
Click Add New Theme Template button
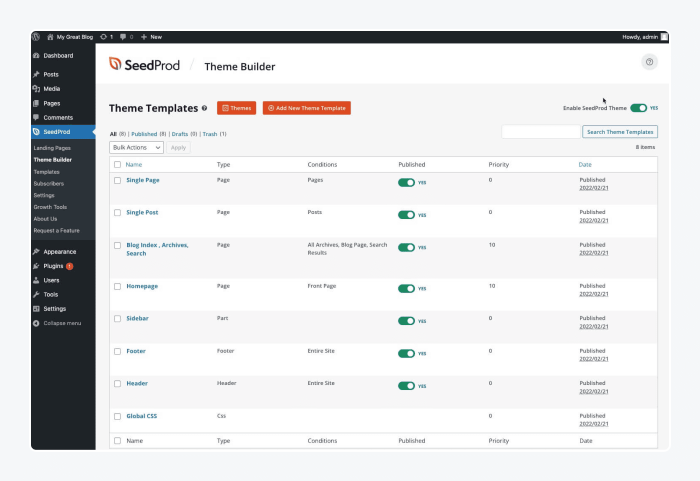point(307,108)
